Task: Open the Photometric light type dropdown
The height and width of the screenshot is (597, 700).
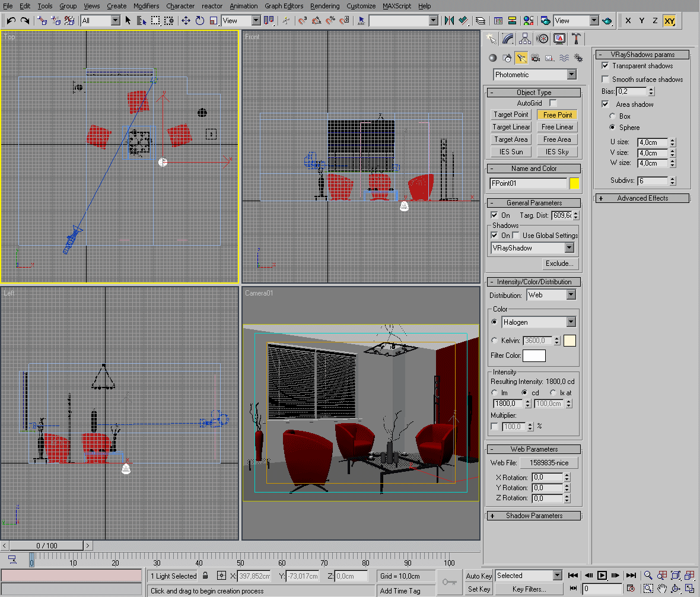Action: (535, 75)
